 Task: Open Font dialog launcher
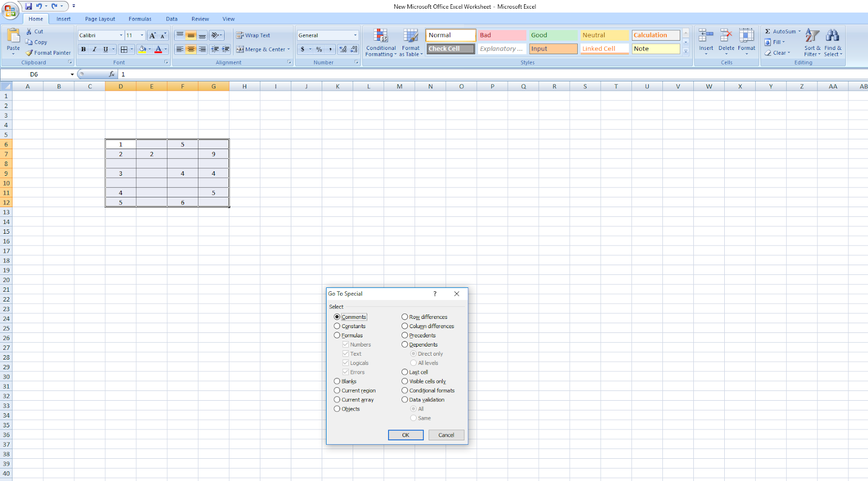tap(166, 62)
